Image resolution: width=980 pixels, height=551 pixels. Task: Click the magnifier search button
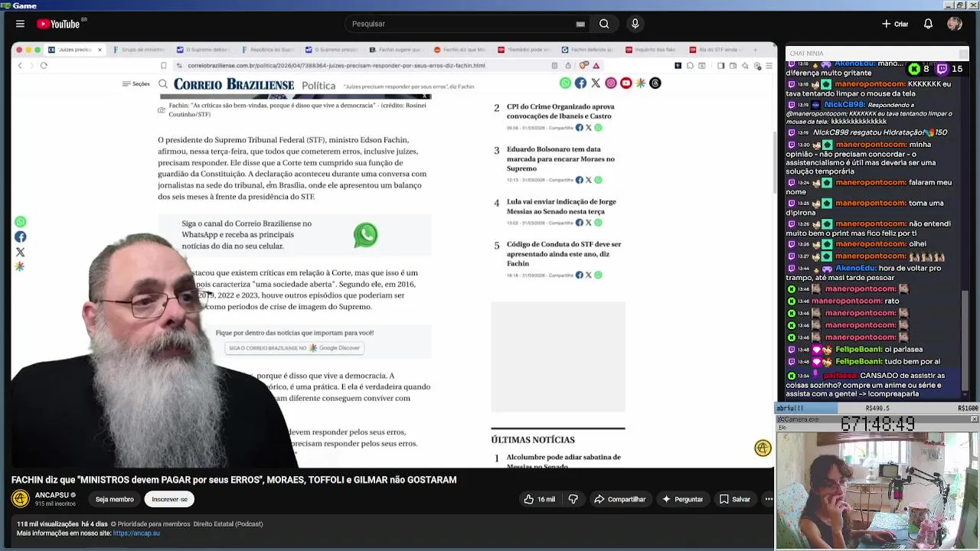click(x=604, y=24)
